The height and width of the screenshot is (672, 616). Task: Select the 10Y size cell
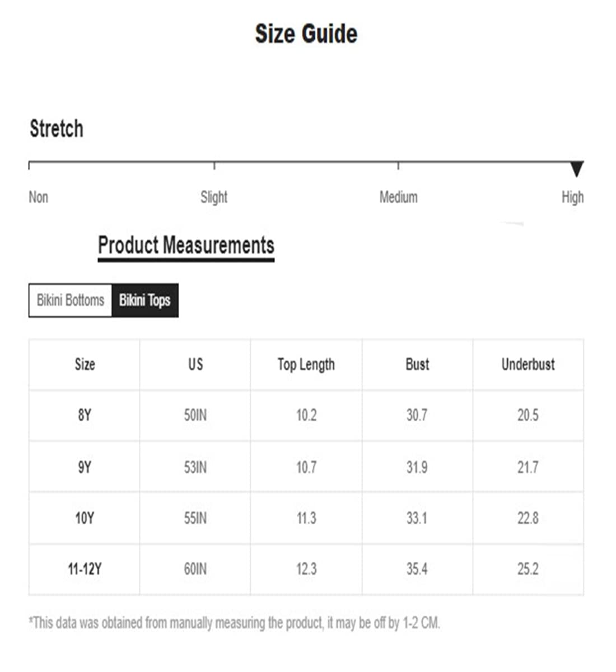tap(85, 518)
